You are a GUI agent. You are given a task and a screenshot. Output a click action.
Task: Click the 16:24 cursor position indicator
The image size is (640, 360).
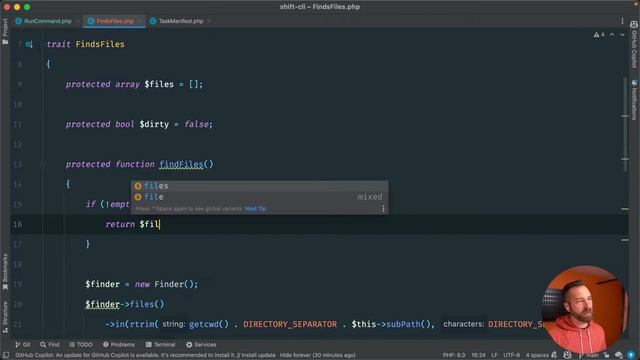pyautogui.click(x=478, y=355)
